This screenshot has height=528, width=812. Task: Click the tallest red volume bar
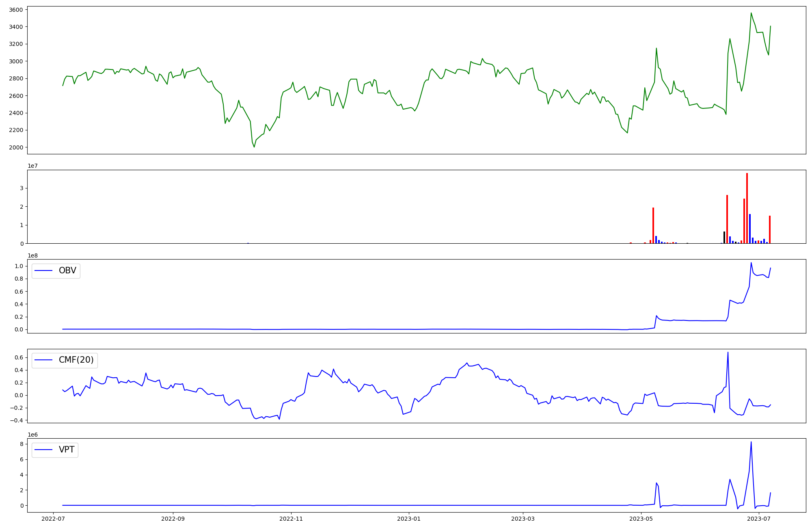(x=747, y=208)
